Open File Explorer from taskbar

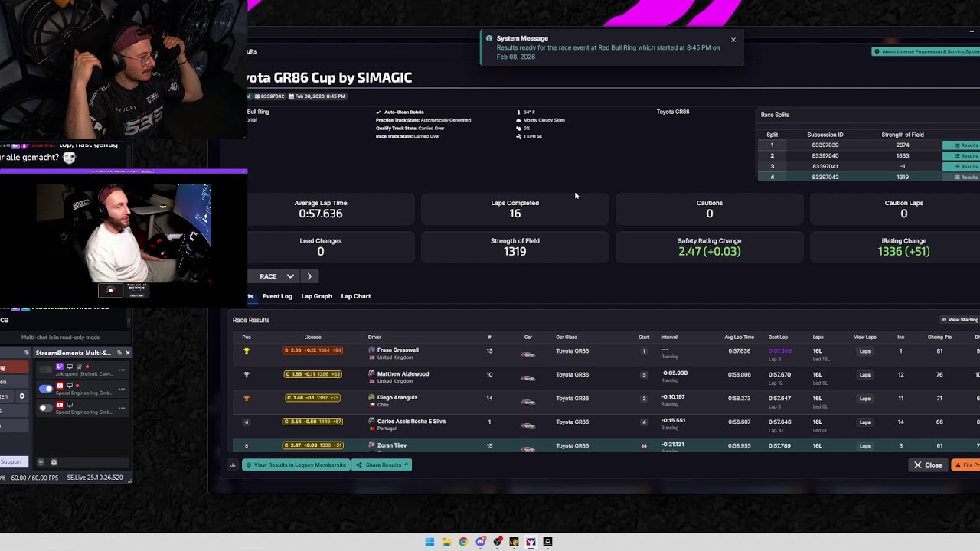tap(446, 542)
